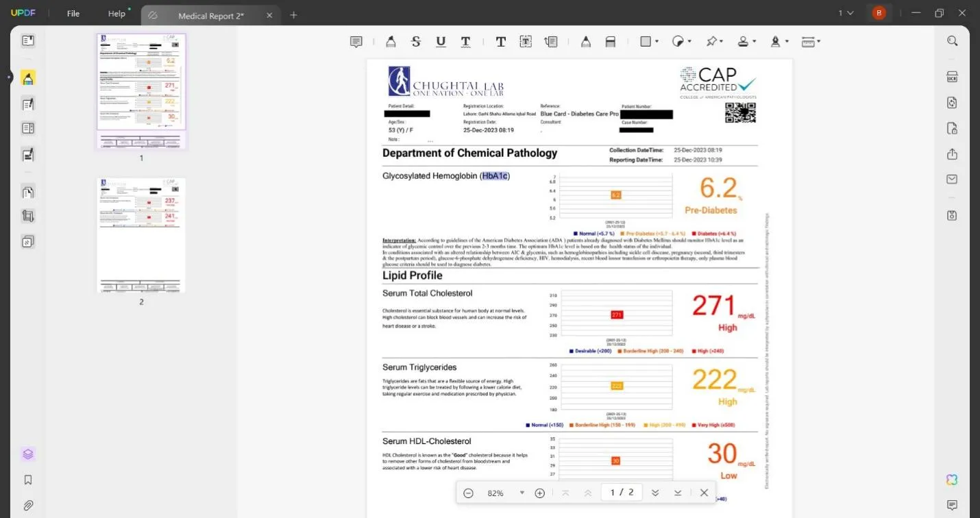Open the Edit PDF mode
This screenshot has height=518, width=980.
28,104
